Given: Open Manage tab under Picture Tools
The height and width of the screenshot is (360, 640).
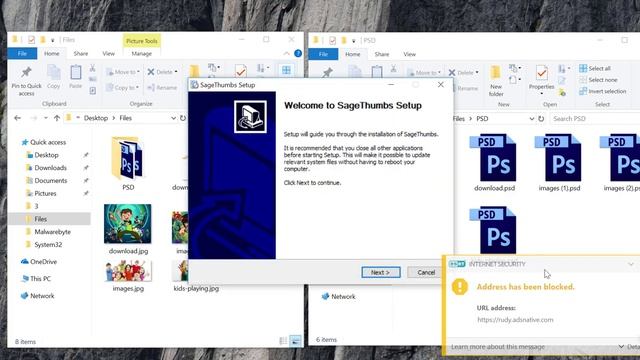Looking at the screenshot, I should [x=142, y=53].
